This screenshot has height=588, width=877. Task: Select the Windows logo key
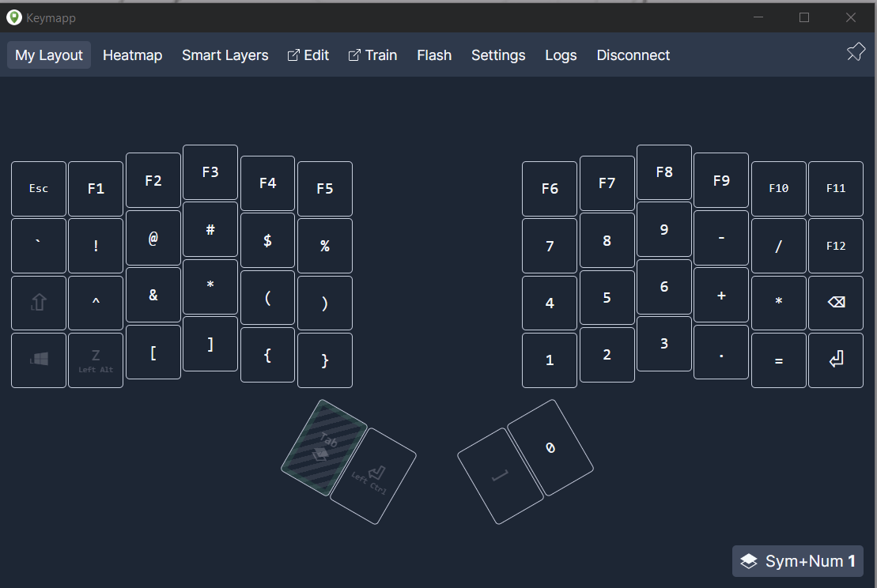[39, 360]
